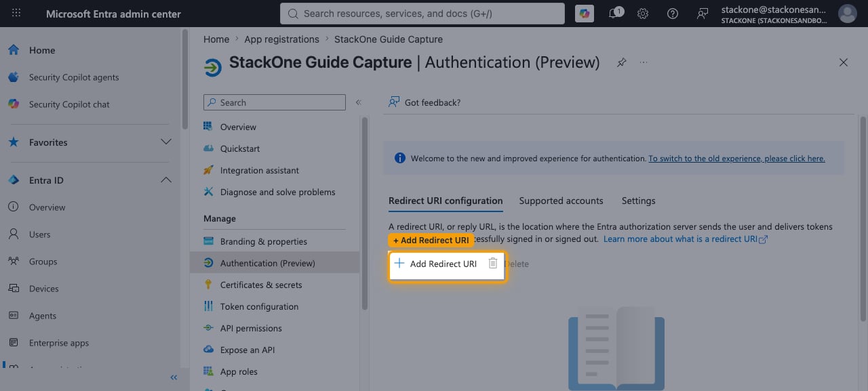Click App registrations breadcrumb
868x391 pixels.
coord(281,39)
